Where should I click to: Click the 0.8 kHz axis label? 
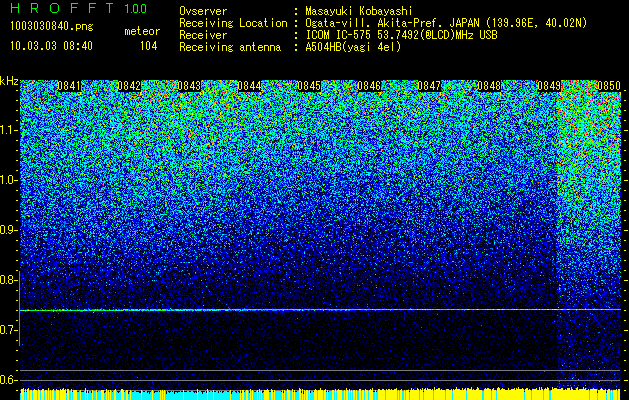8,280
